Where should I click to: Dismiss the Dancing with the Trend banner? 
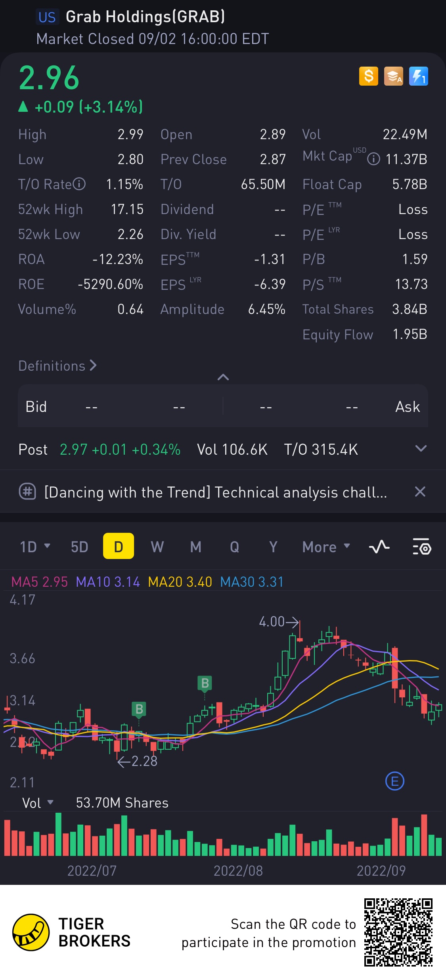(x=420, y=492)
